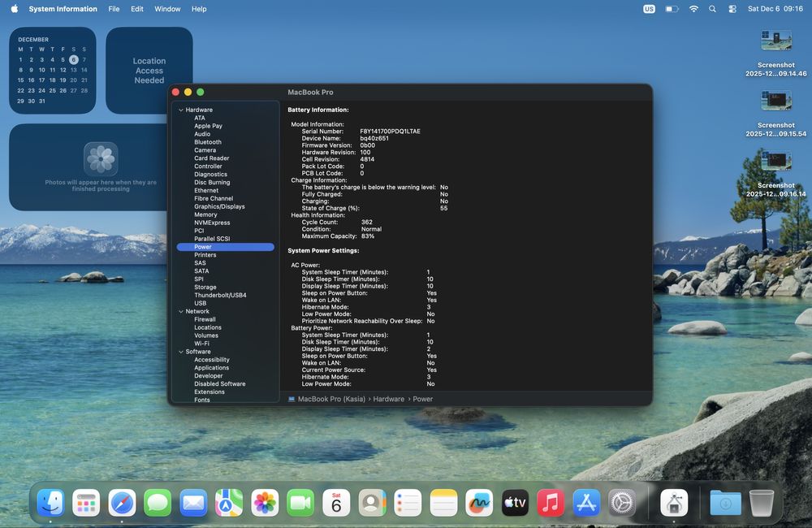The height and width of the screenshot is (528, 812).
Task: Open Control Center icon
Action: click(732, 9)
